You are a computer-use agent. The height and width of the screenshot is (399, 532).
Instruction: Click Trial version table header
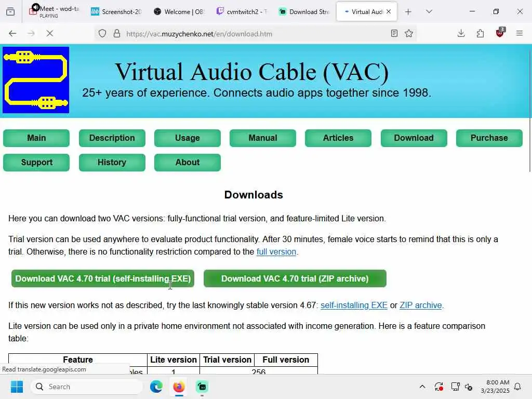coord(227,360)
